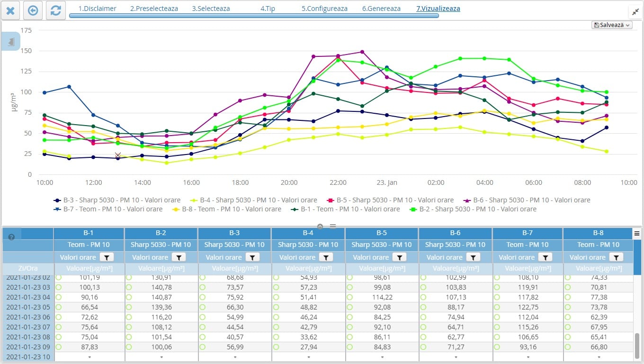The width and height of the screenshot is (644, 364).
Task: Open the 1.Disclaimer step link
Action: [x=97, y=9]
